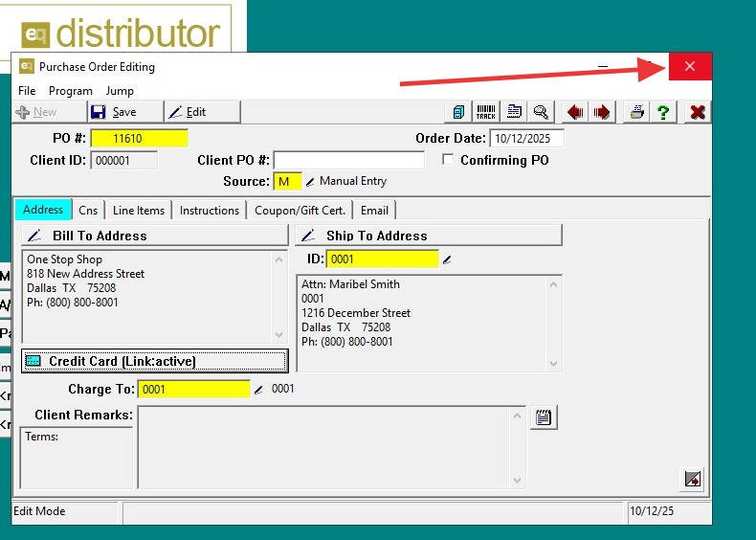Open the Coupon/Gift Cert. tab
Viewport: 756px width, 540px height.
[300, 211]
